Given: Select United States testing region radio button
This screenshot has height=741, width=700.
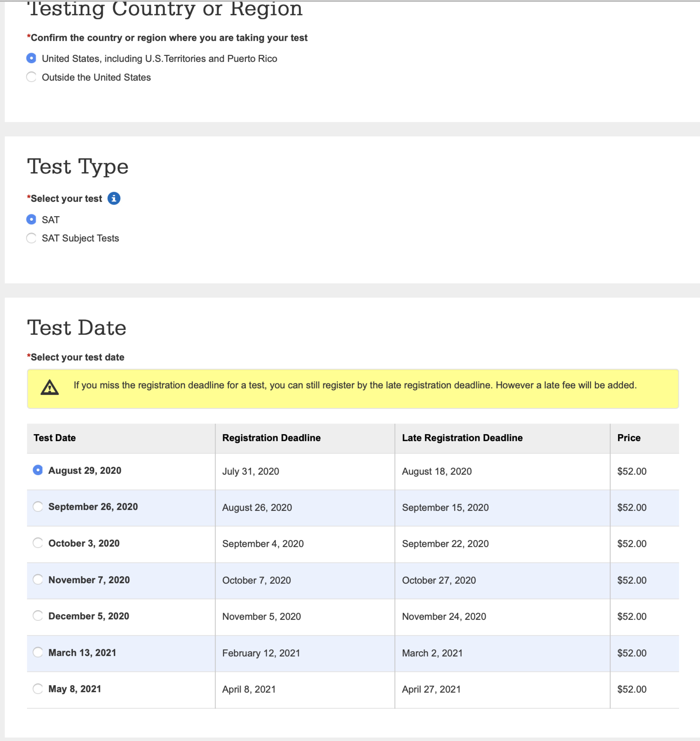Looking at the screenshot, I should [x=31, y=58].
